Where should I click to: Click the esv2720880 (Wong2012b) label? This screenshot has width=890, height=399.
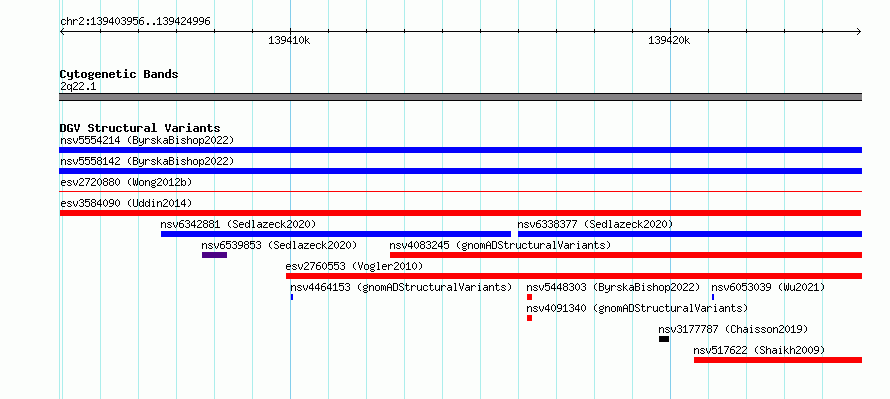click(x=126, y=182)
